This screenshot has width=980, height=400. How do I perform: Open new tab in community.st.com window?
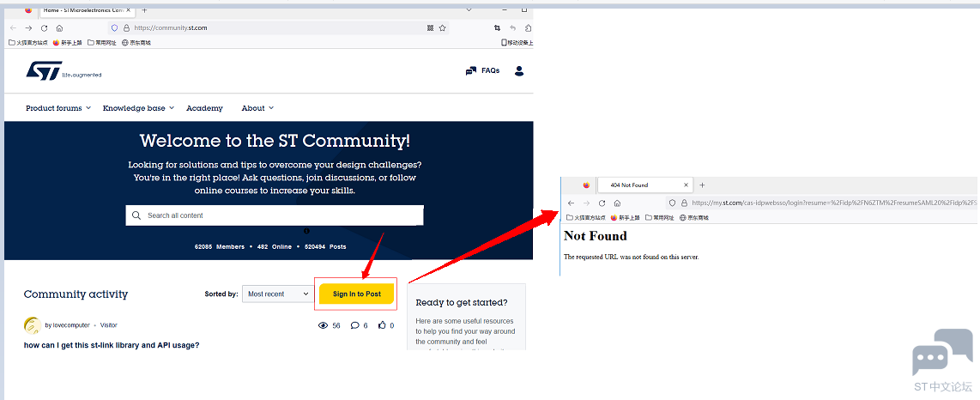click(144, 10)
